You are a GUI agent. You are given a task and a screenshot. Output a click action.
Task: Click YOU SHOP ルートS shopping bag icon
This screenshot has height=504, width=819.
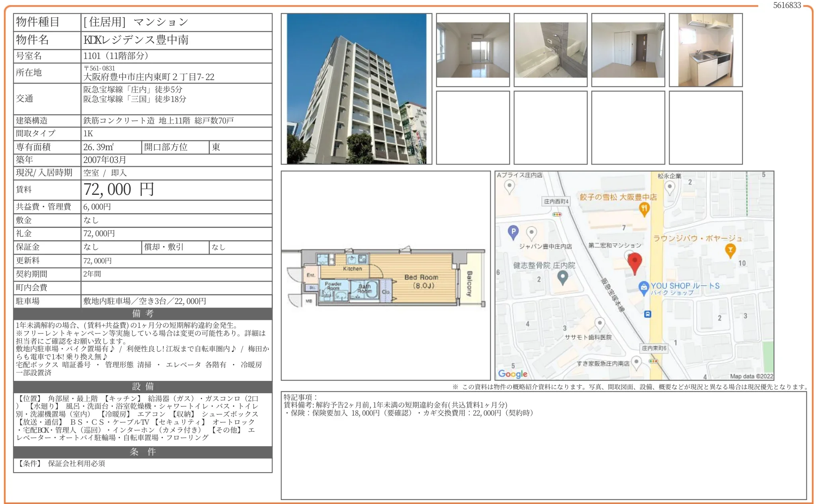click(x=643, y=287)
